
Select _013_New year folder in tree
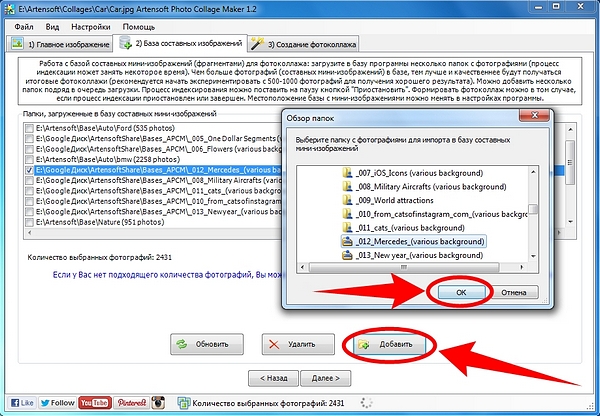419,255
